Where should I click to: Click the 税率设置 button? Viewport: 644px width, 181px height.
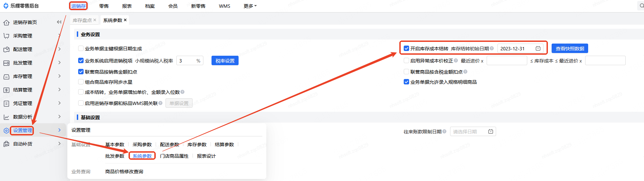coord(225,61)
